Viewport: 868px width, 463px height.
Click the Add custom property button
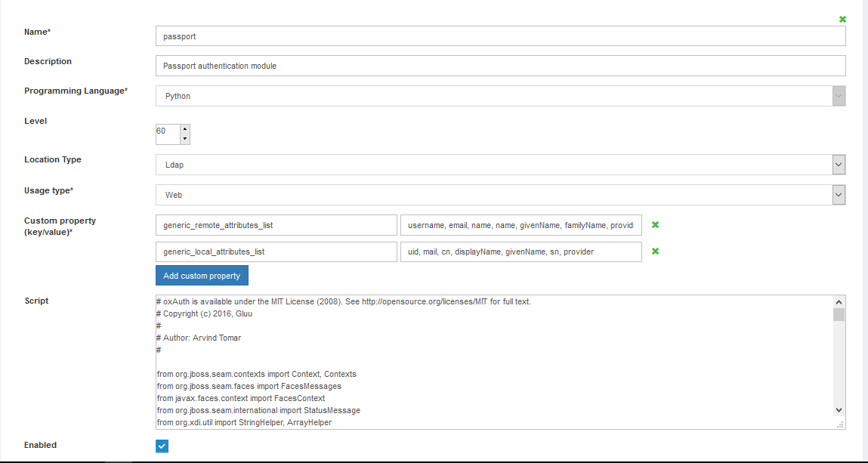point(202,275)
